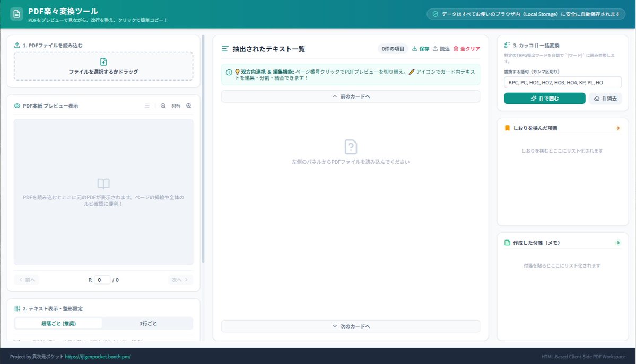Click the info circle icon in the hint banner
The height and width of the screenshot is (364, 636).
point(229,72)
